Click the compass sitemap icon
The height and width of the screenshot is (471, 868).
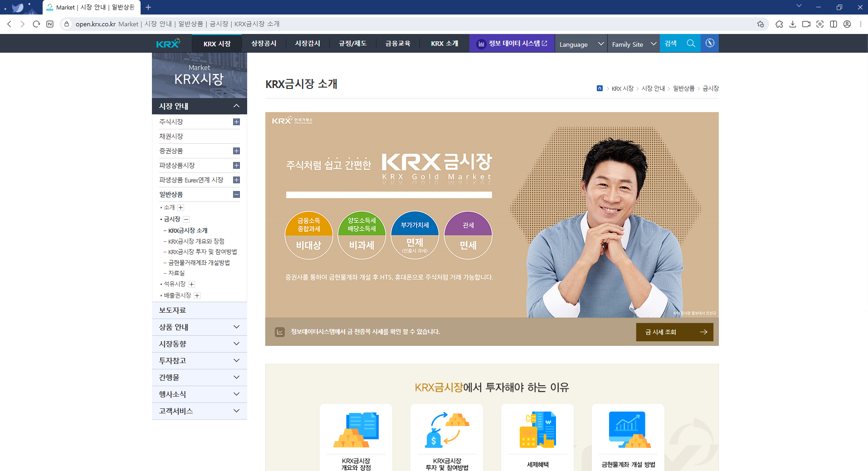(710, 43)
